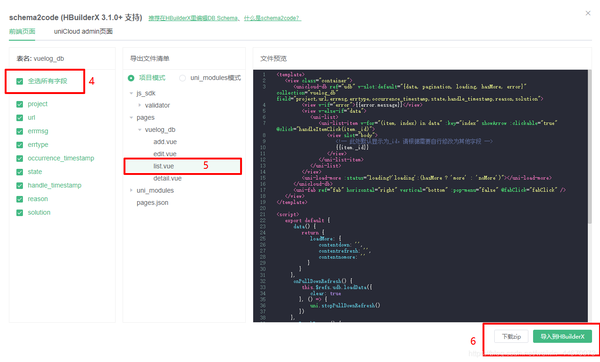Uncheck the url field checkbox

pos(20,117)
